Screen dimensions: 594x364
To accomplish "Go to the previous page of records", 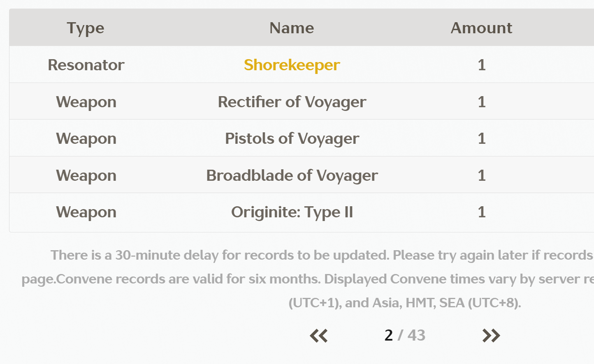I will (319, 336).
